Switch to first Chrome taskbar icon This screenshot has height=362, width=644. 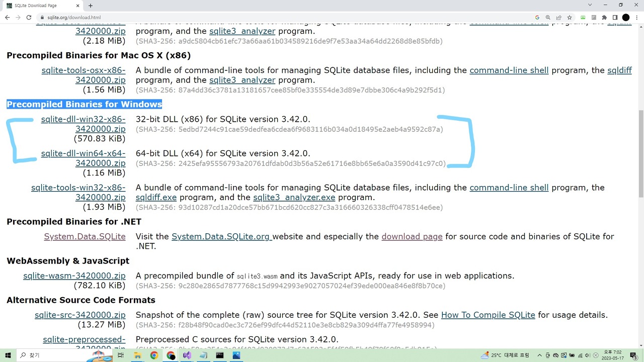[154, 355]
